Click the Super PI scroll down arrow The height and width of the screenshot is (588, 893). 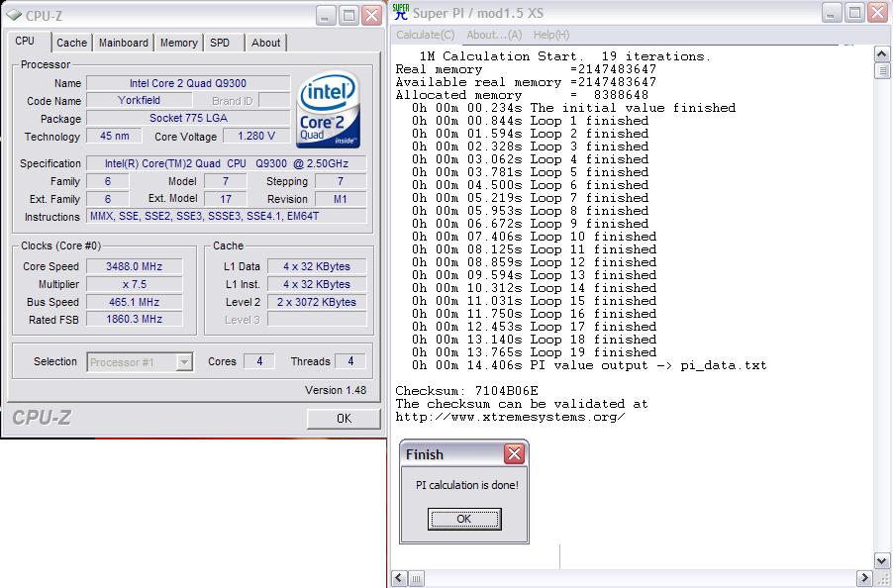click(881, 560)
